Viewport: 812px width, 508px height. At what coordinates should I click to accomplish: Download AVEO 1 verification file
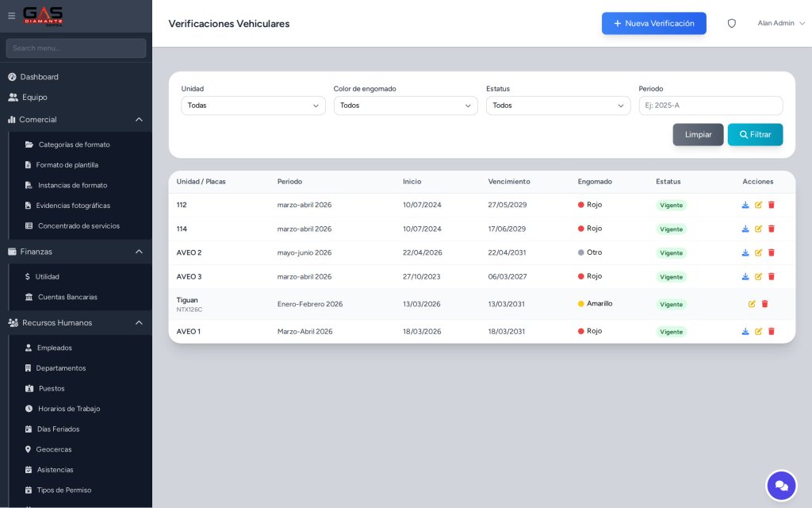[745, 331]
